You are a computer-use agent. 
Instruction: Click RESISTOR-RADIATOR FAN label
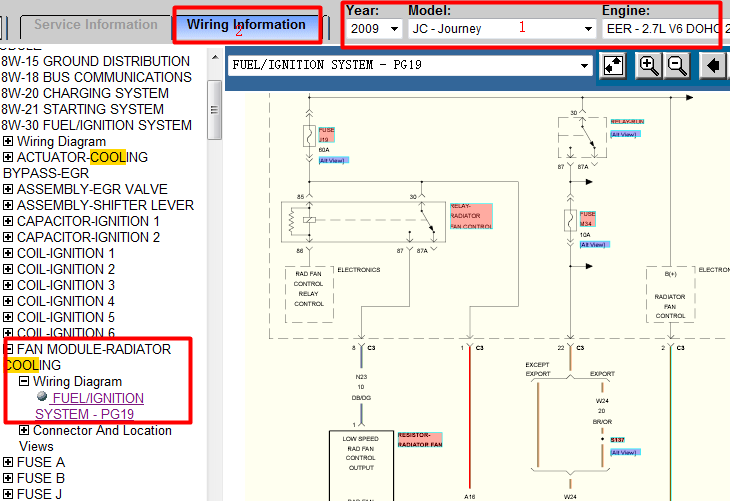pos(420,440)
